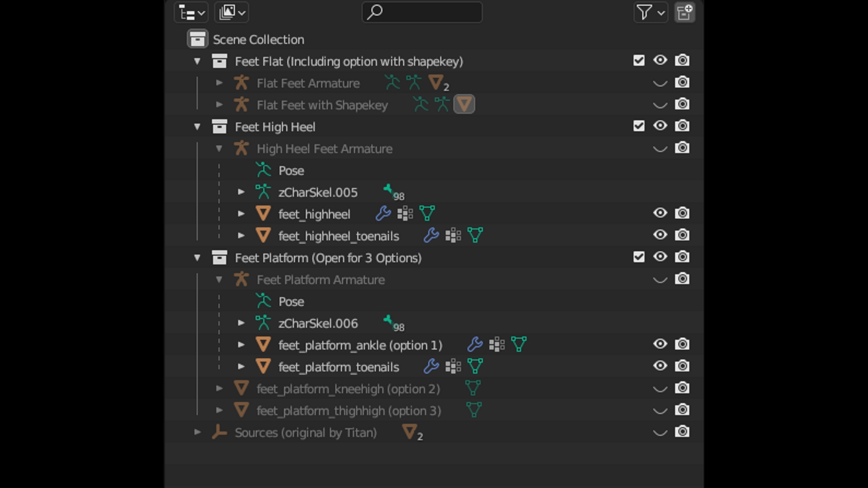
Task: Hide Feet Platform collection in viewport
Action: 660,257
